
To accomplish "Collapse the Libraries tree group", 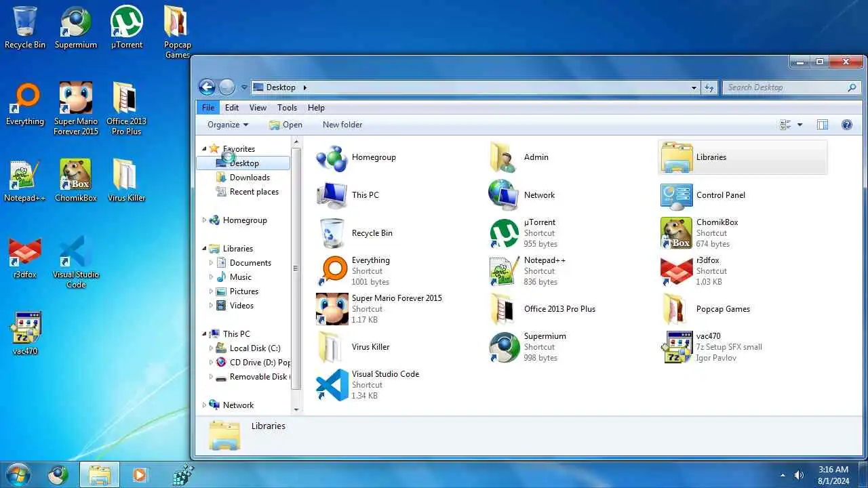I will click(x=204, y=249).
